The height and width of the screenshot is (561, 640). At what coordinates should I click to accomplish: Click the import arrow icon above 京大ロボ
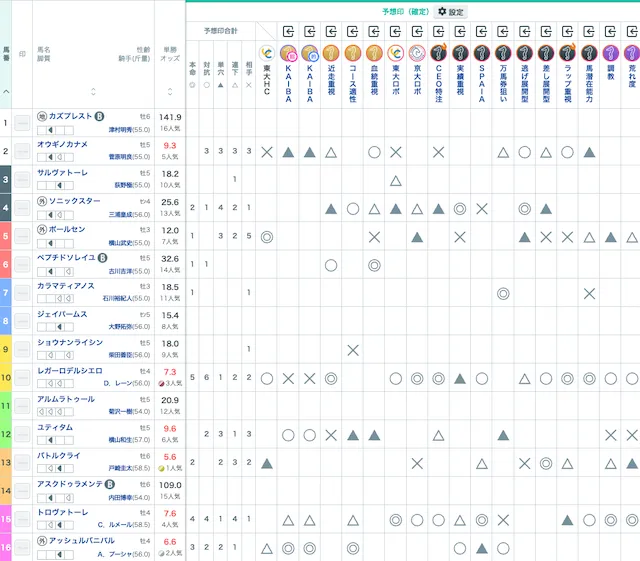pos(417,31)
